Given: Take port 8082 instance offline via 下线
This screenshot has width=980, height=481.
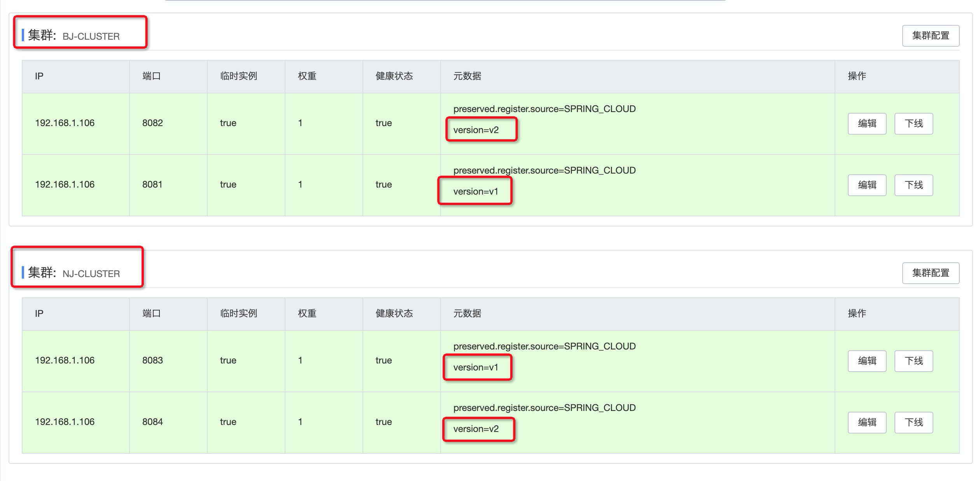Looking at the screenshot, I should click(913, 123).
